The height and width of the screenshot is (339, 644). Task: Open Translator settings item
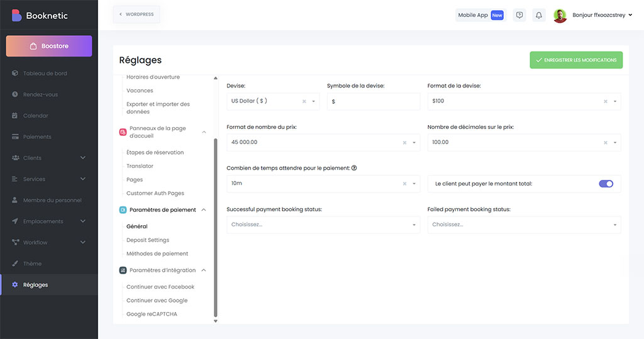click(140, 166)
